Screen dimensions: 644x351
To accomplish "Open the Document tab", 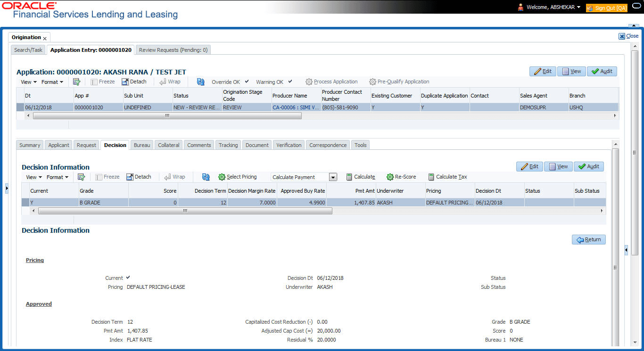I will [257, 145].
